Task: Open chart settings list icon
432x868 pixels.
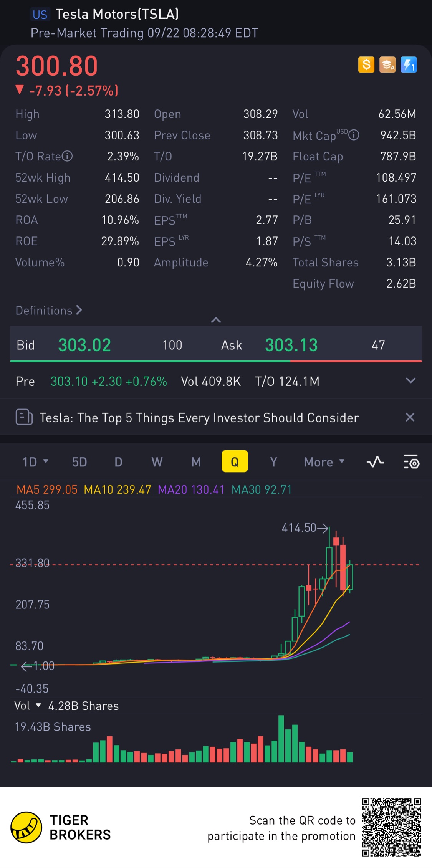Action: pyautogui.click(x=411, y=462)
